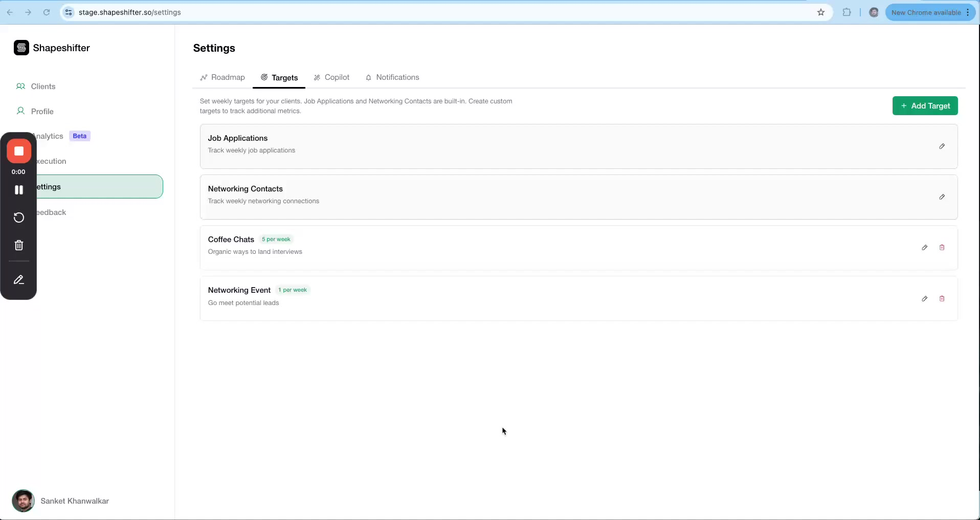Edit the Networking Contacts target

(x=942, y=197)
